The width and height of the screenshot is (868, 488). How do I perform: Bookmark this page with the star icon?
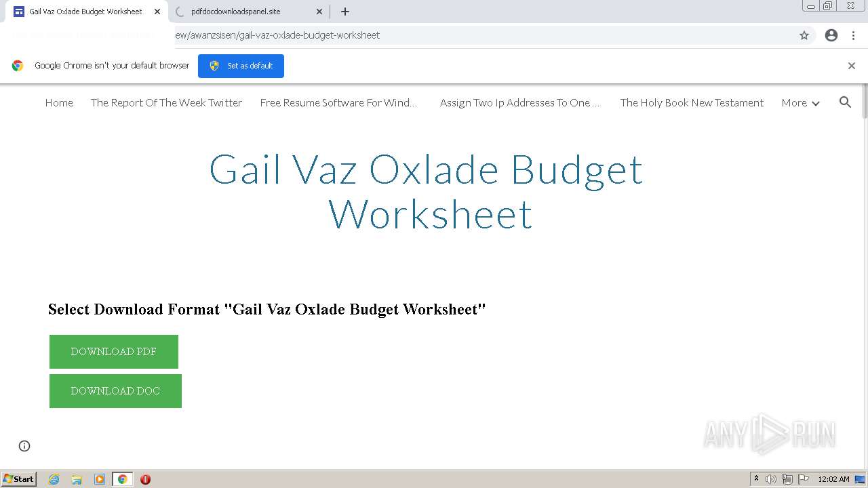tap(804, 35)
